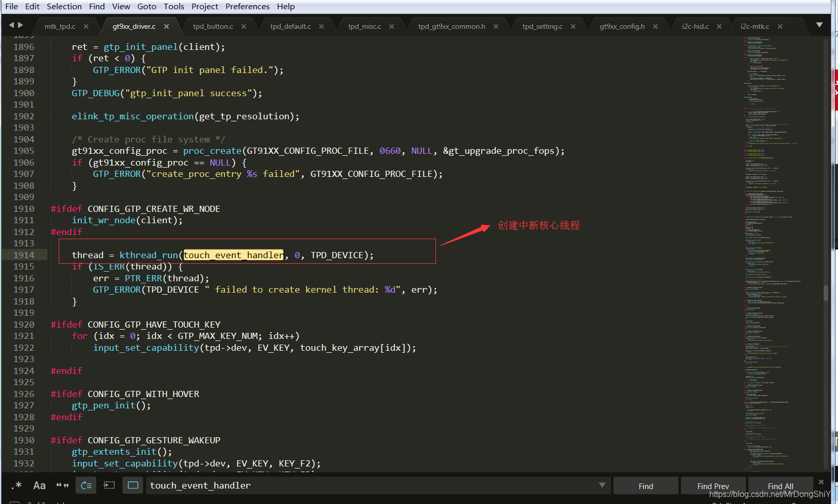Click kthread_run on line 1914
The height and width of the screenshot is (504, 838).
[149, 255]
